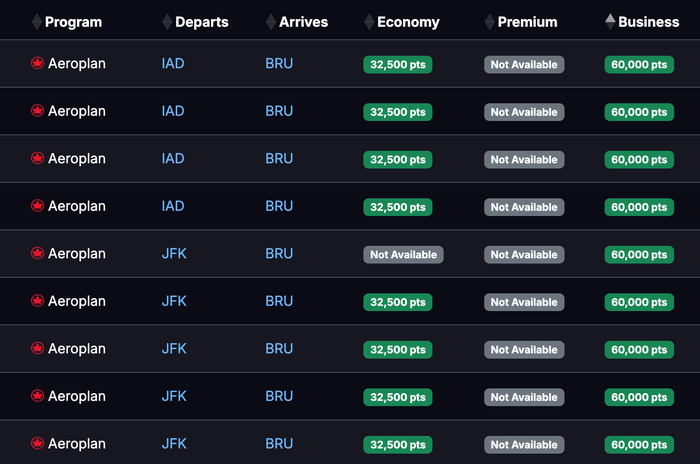The width and height of the screenshot is (700, 464).
Task: Open JFK departure link in last row
Action: click(174, 443)
